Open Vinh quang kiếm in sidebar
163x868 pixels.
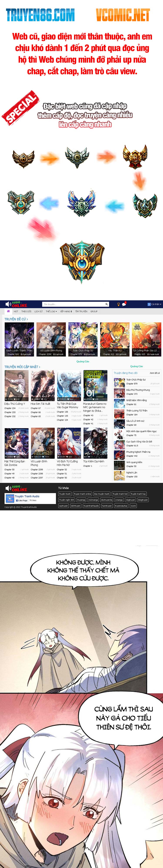click(x=134, y=462)
